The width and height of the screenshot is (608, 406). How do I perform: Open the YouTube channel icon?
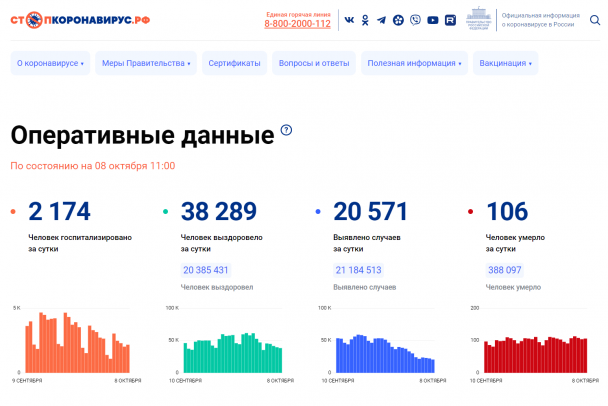[x=432, y=20]
